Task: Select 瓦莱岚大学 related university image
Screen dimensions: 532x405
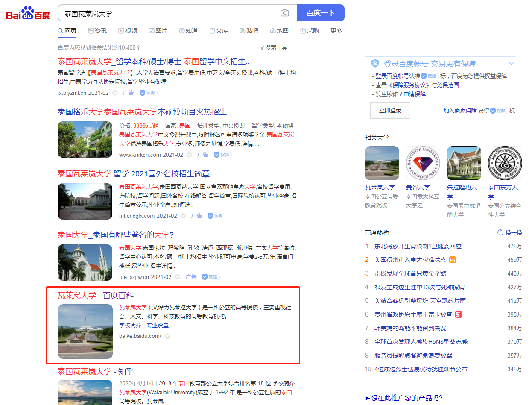Action: tap(382, 163)
